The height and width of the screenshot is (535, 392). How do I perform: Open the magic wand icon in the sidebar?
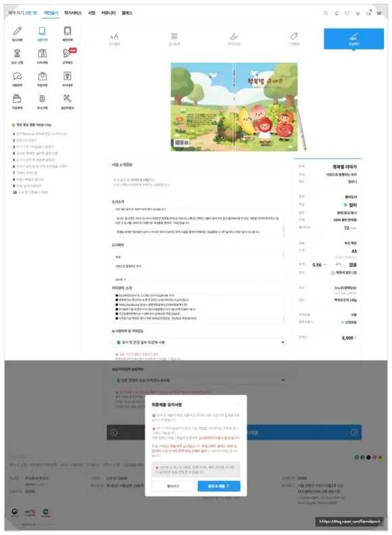68,99
